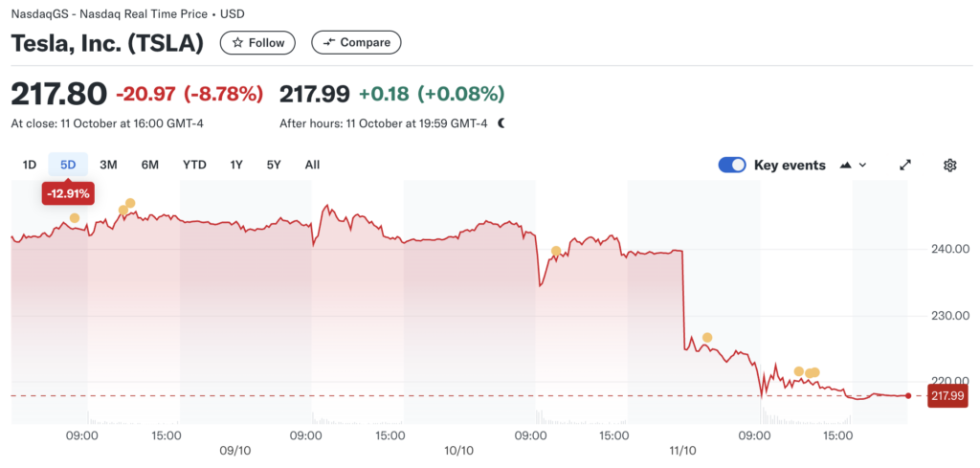Click key event dot near 225 price drop
The image size is (980, 468).
point(707,337)
